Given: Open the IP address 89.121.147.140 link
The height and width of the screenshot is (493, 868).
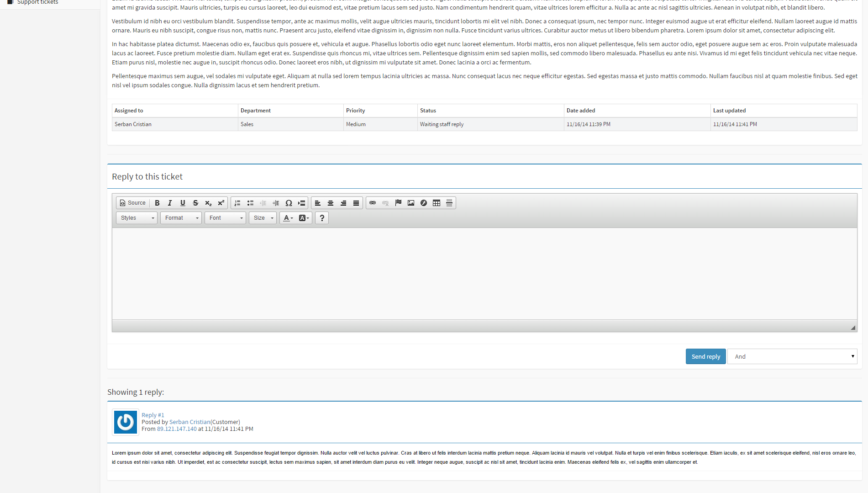Looking at the screenshot, I should [x=177, y=429].
